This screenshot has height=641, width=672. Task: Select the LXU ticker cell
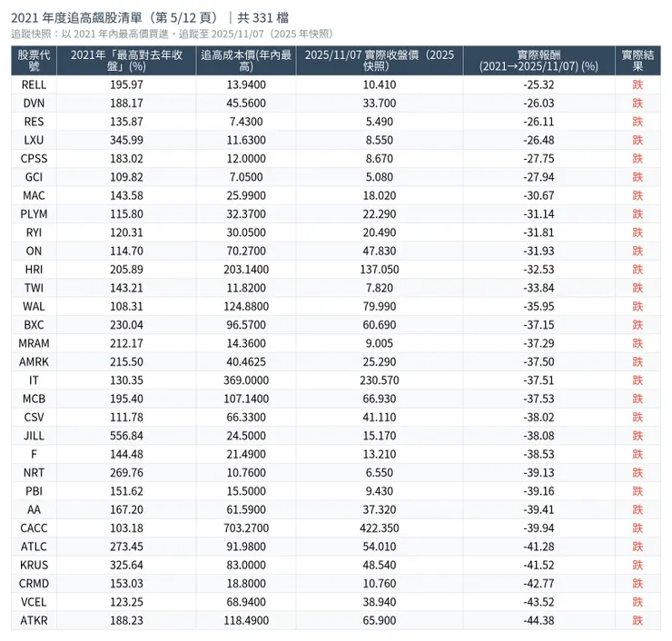pyautogui.click(x=34, y=140)
